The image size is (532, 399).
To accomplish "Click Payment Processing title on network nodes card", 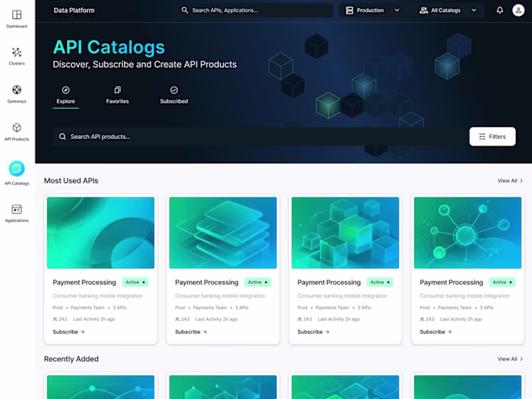I will (451, 282).
